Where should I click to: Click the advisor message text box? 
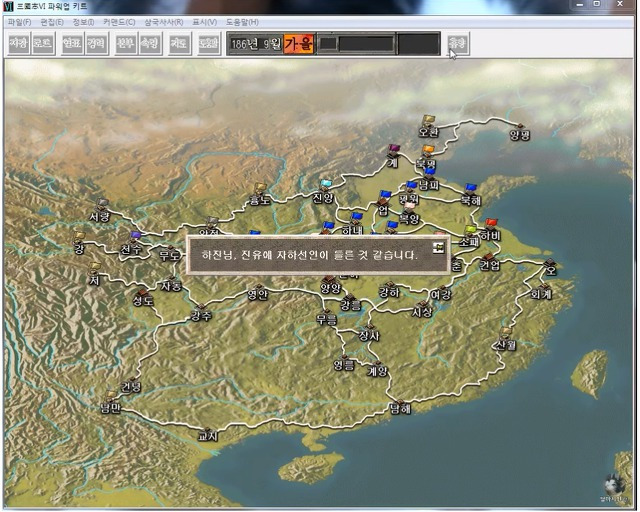[x=318, y=255]
